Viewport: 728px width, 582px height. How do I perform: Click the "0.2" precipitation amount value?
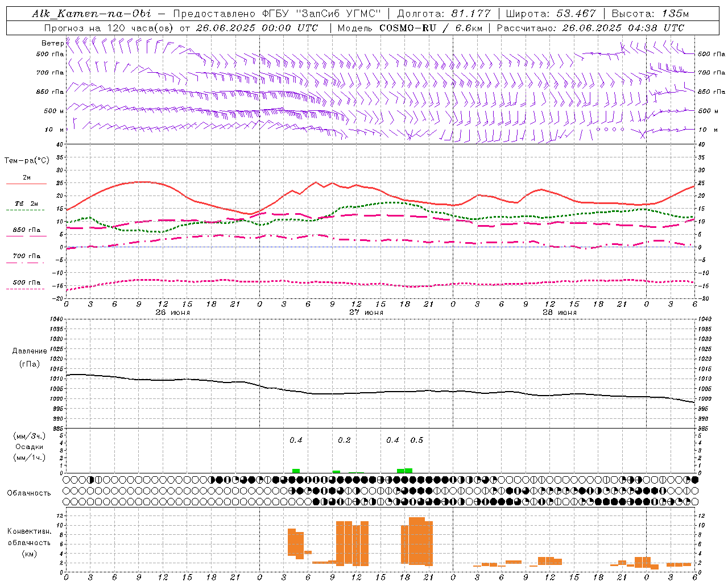click(344, 440)
